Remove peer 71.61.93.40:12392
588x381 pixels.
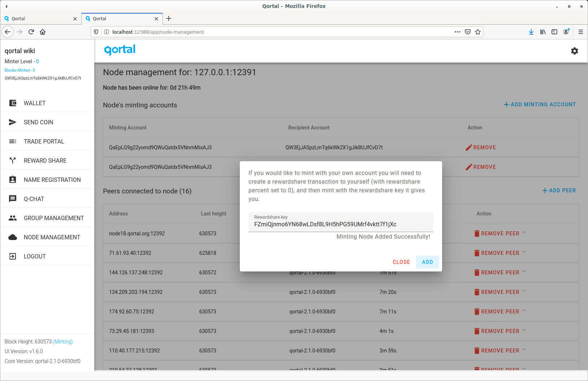[497, 253]
